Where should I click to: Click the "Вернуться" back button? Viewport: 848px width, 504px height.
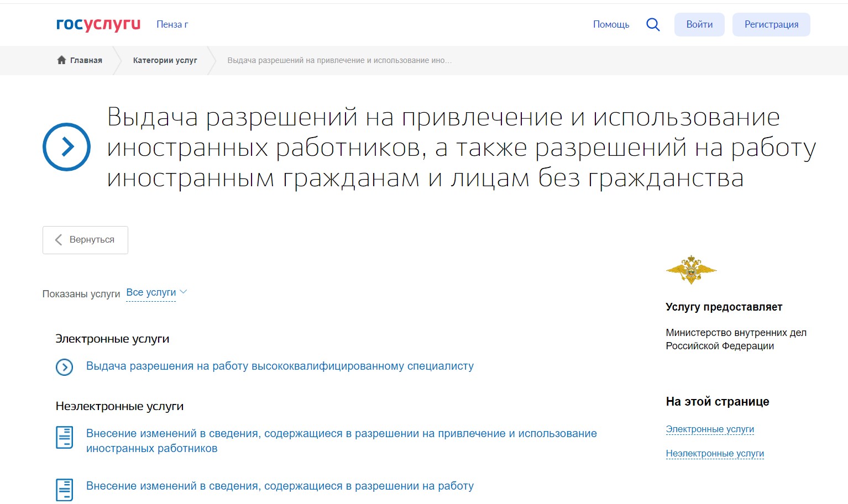85,240
